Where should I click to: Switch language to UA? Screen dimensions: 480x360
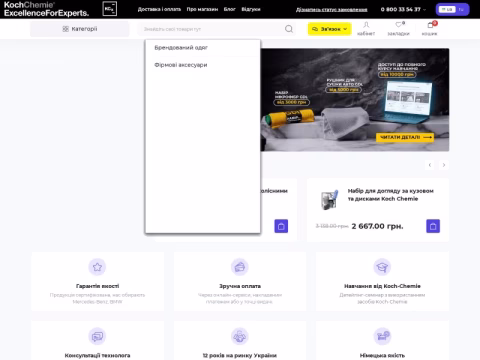447,9
